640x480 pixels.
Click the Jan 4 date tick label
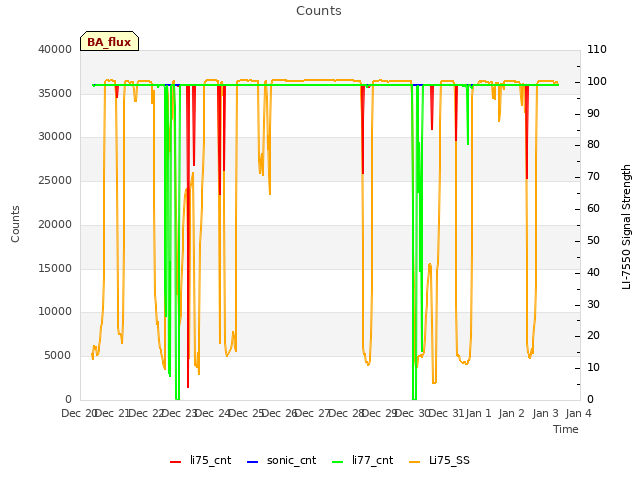[x=578, y=413]
